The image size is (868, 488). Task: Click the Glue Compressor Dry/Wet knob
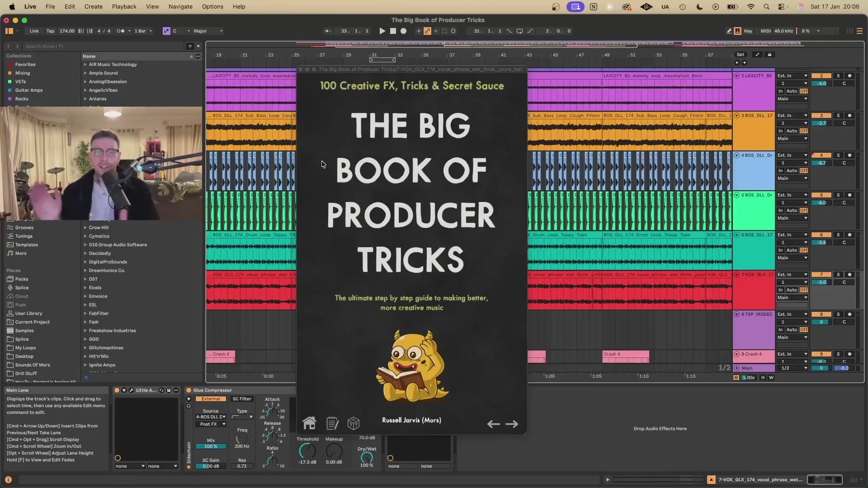(367, 457)
